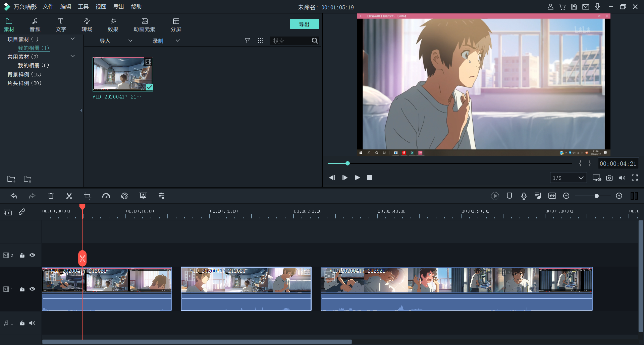Image resolution: width=644 pixels, height=345 pixels.
Task: Open the speed adjustment tool
Action: coord(106,196)
